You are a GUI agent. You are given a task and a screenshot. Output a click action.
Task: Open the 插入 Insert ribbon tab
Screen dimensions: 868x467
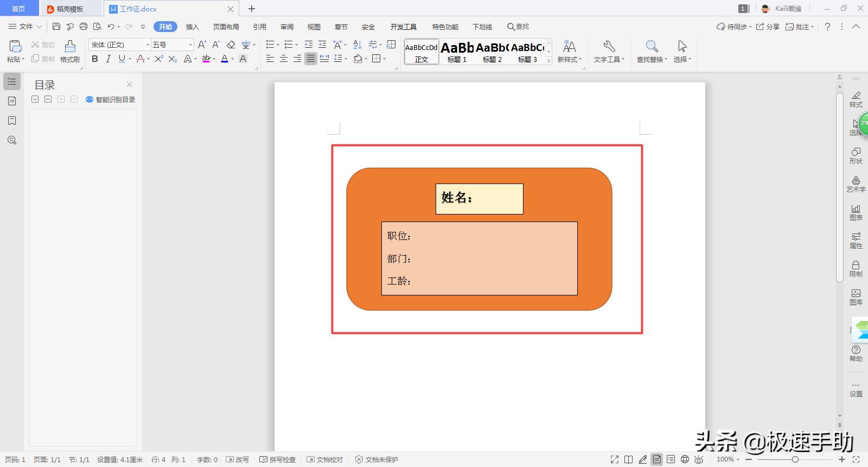(192, 27)
